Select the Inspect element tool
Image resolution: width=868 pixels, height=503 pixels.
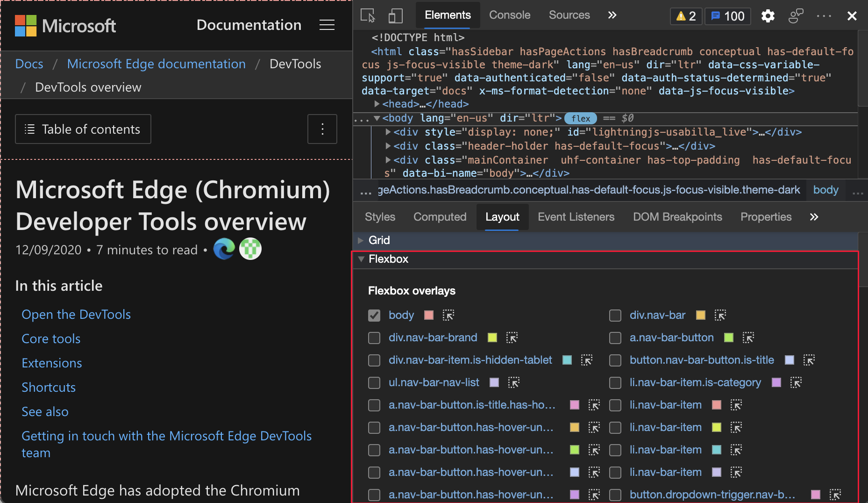(367, 15)
